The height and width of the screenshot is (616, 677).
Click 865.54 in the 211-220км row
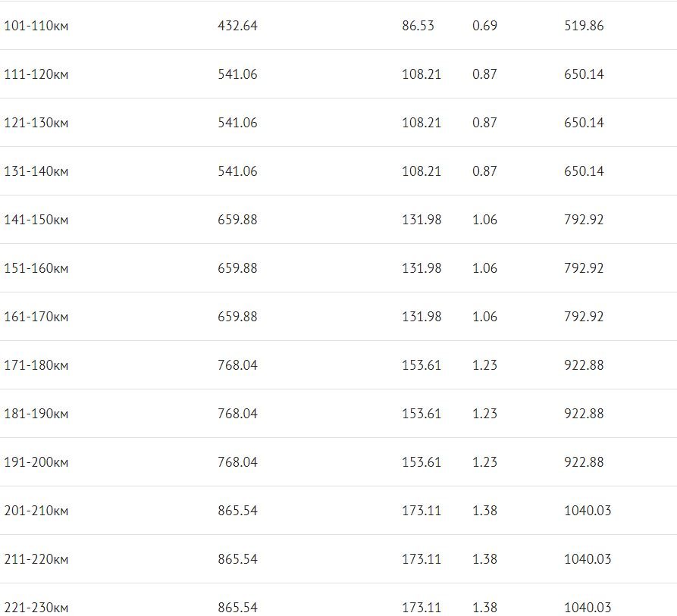click(x=237, y=559)
